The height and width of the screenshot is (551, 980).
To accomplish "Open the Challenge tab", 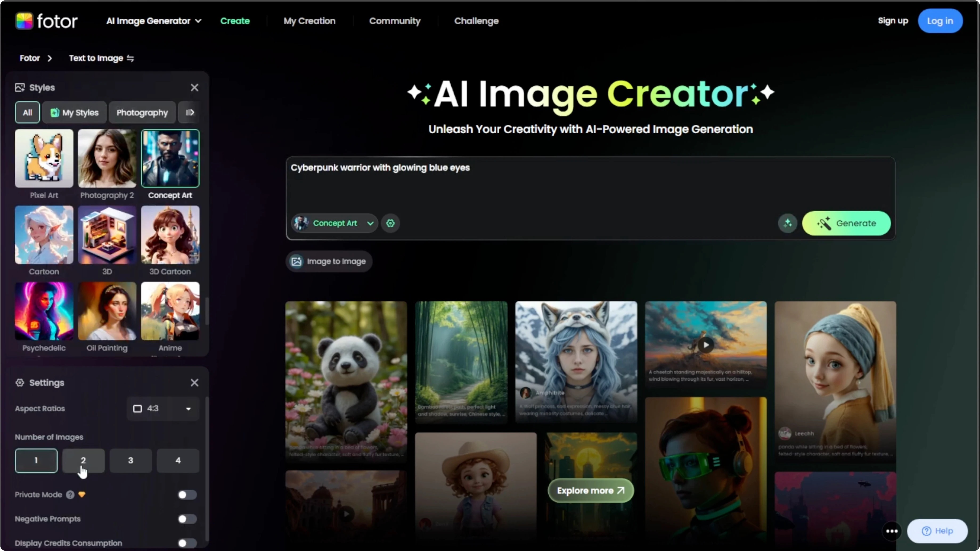I will (476, 21).
